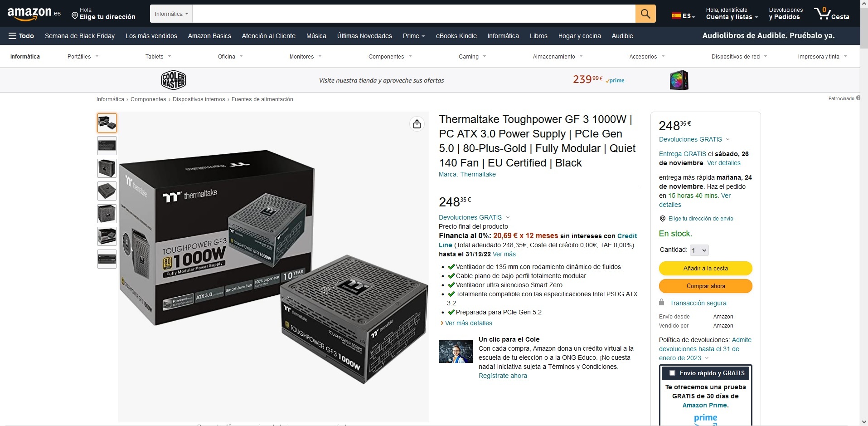Open the shopping cart Cesta icon
Image resolution: width=868 pixels, height=426 pixels.
[831, 14]
